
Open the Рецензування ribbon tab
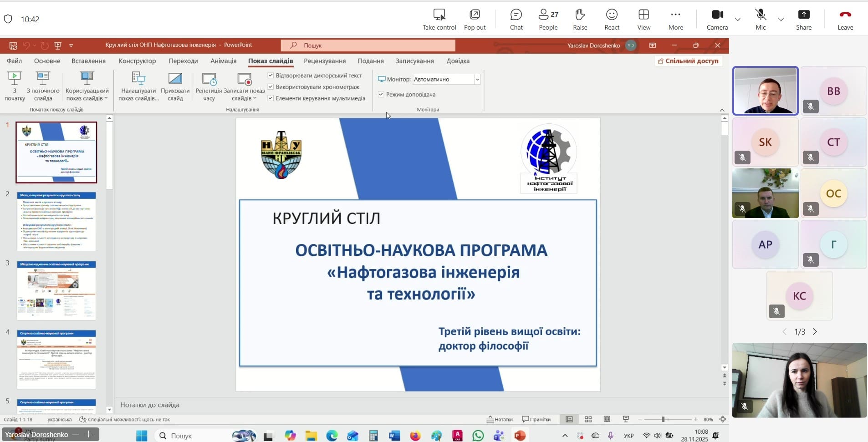pos(325,61)
